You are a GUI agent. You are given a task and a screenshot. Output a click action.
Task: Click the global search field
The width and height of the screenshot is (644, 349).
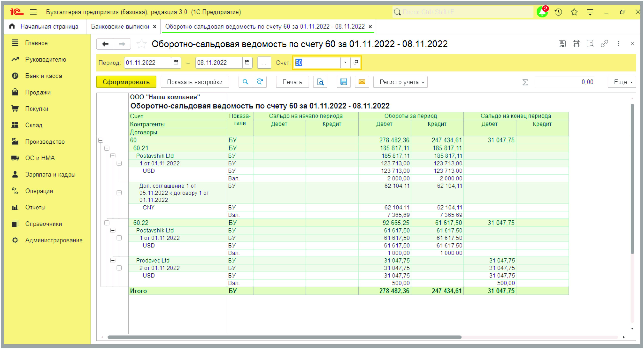(x=462, y=12)
